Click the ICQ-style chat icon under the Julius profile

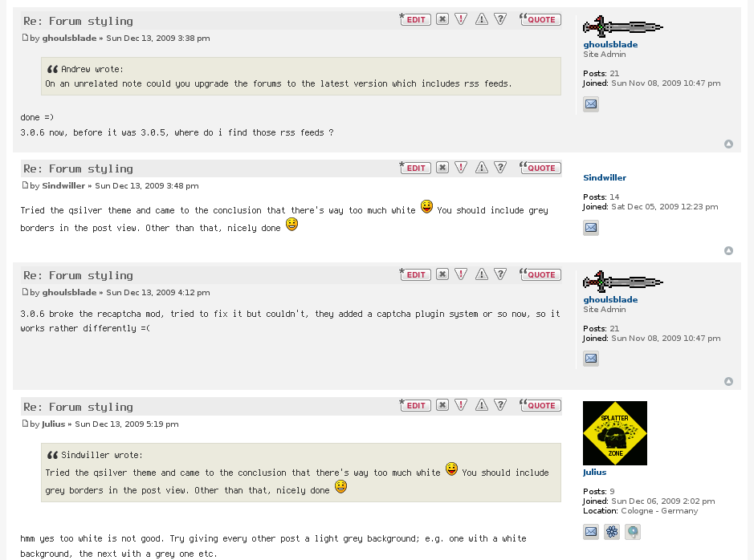612,532
